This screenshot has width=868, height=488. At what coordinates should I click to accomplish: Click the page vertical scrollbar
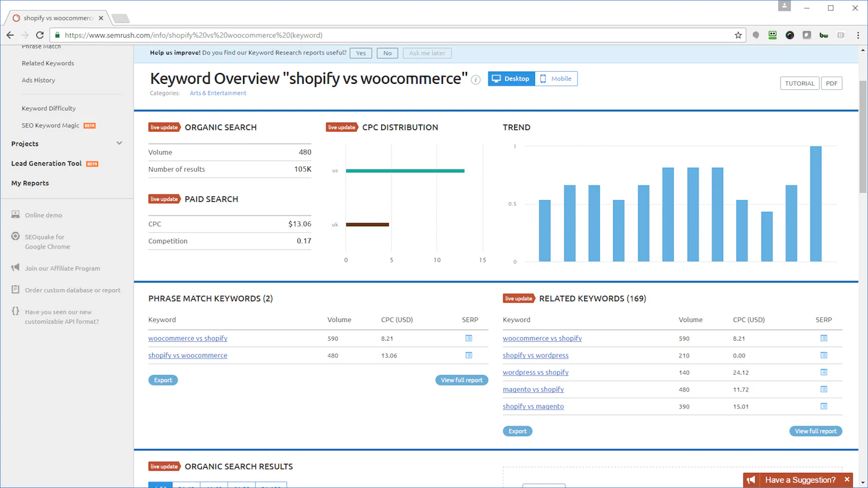click(863, 138)
